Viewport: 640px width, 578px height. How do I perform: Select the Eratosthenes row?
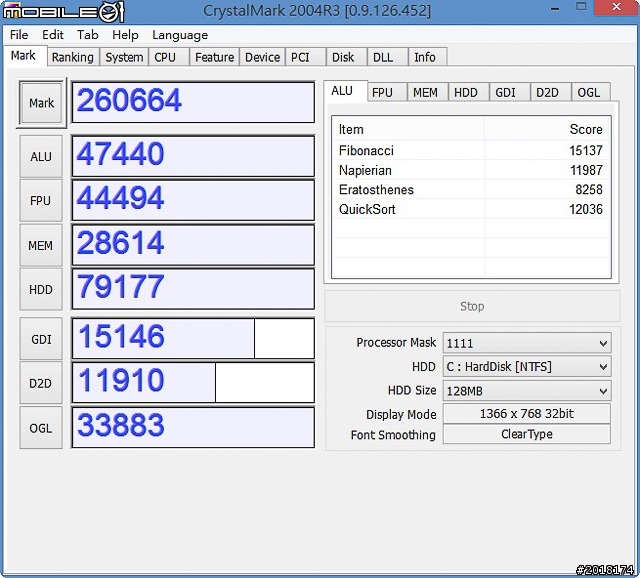[x=471, y=190]
